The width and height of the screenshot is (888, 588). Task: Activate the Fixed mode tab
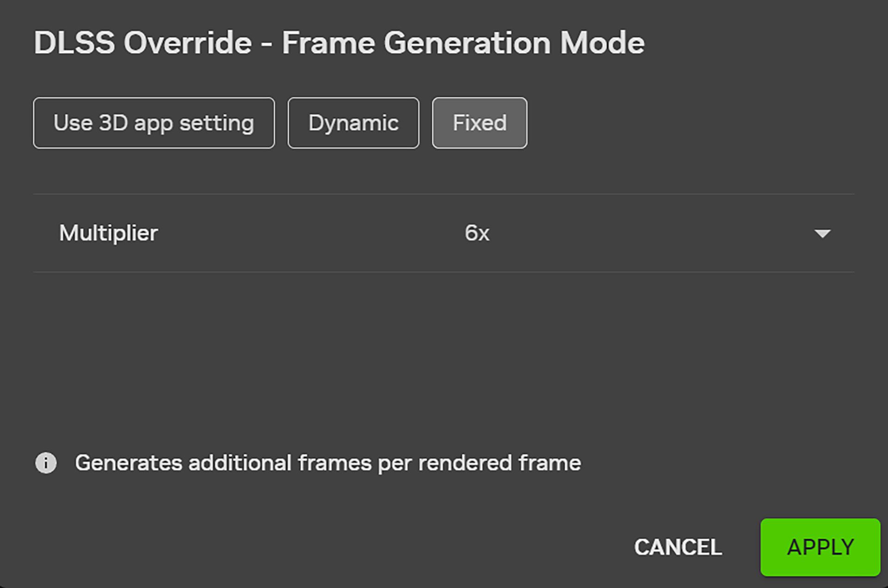coord(479,123)
